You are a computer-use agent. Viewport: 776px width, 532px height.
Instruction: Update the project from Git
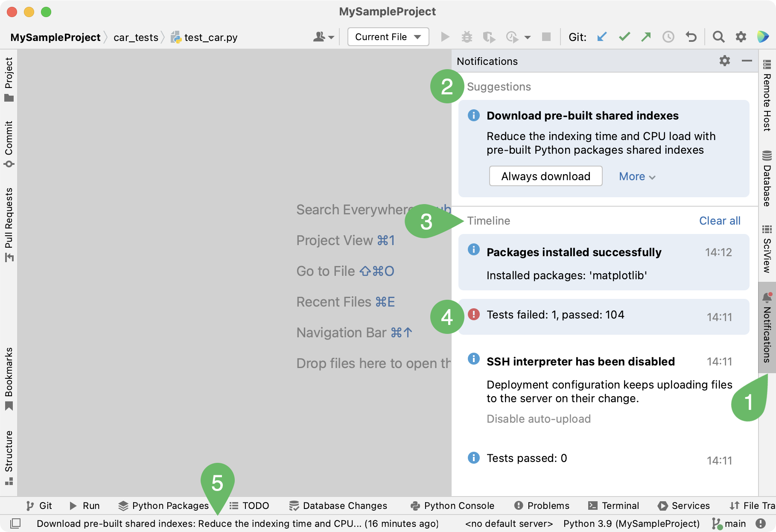point(601,37)
